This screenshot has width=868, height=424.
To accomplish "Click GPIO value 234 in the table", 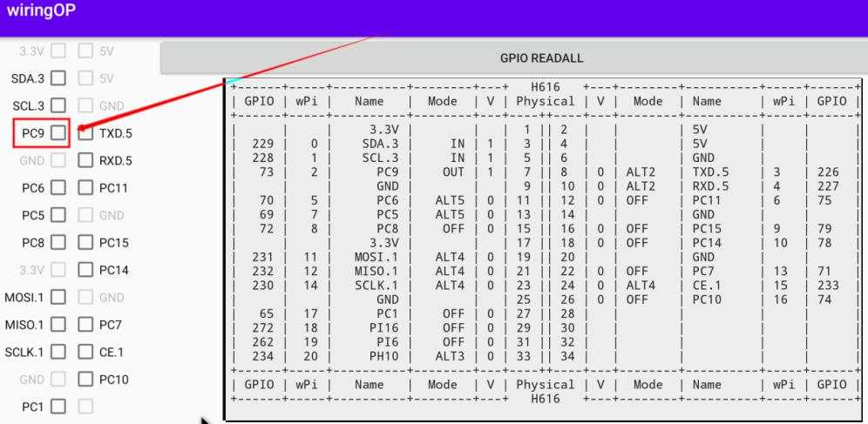I will tap(262, 357).
